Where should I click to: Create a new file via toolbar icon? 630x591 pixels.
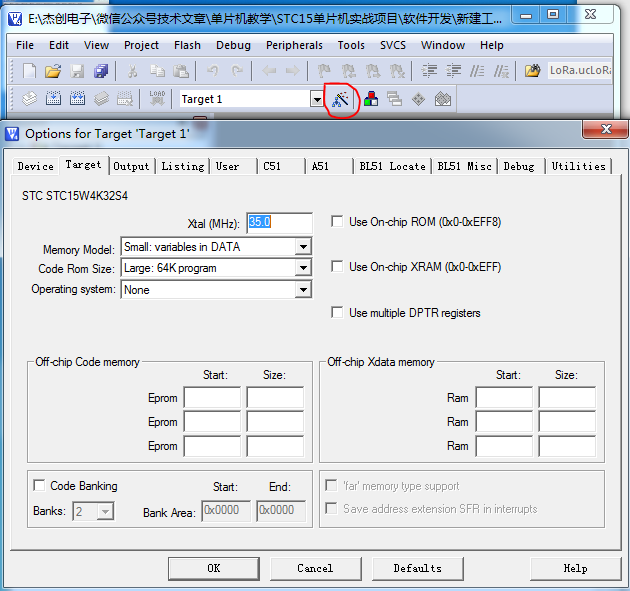29,71
